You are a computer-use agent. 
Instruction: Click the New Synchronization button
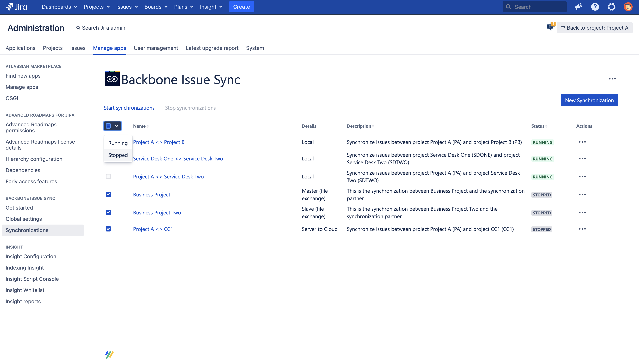589,100
